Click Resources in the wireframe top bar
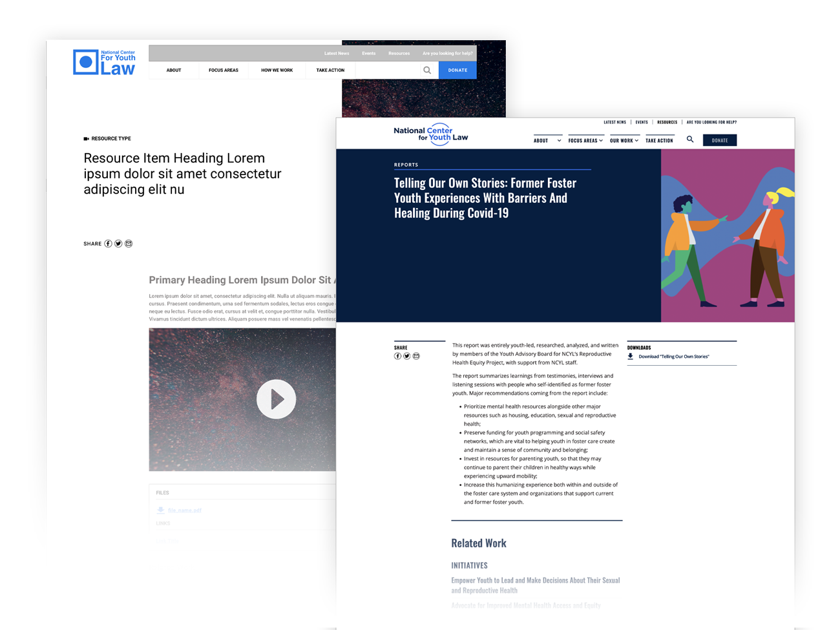The image size is (840, 630). click(399, 54)
